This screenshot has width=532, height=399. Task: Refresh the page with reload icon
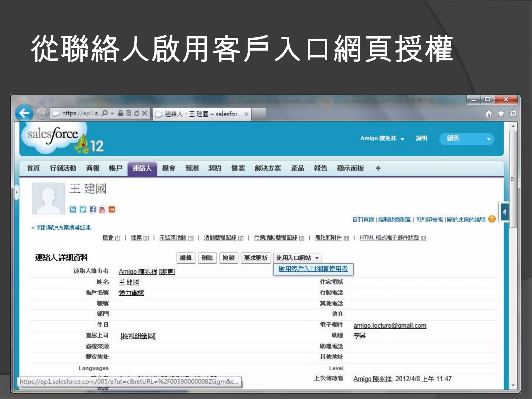pos(137,113)
